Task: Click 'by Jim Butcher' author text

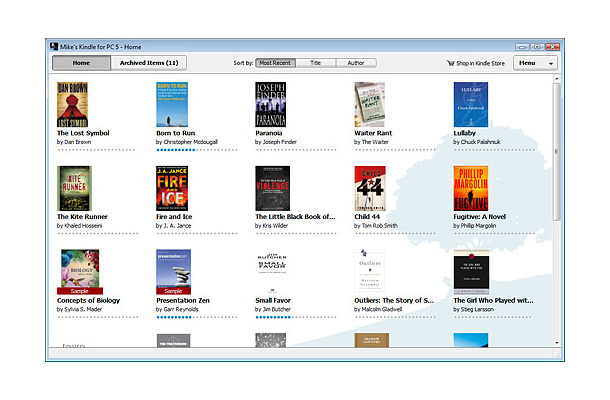Action: click(273, 309)
